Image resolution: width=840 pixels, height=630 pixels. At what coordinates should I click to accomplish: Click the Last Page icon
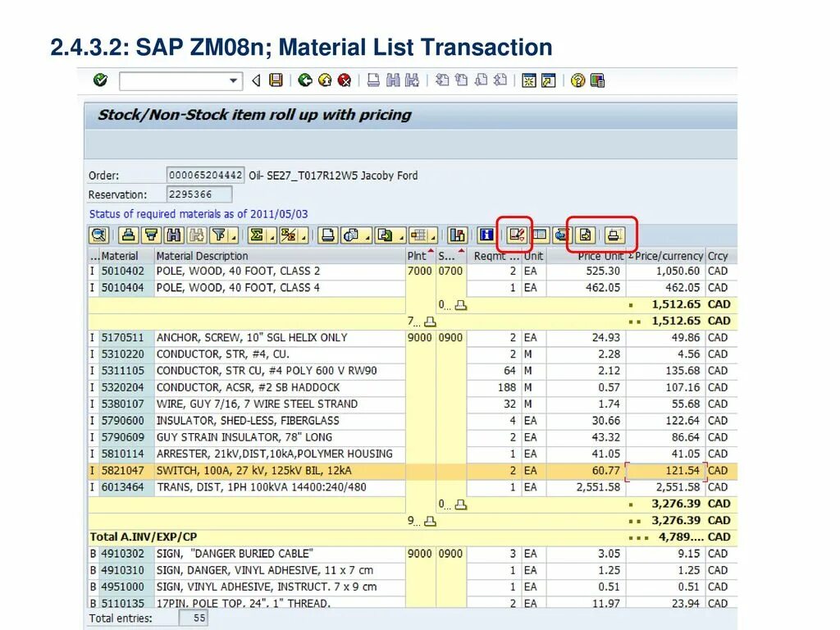click(x=500, y=80)
